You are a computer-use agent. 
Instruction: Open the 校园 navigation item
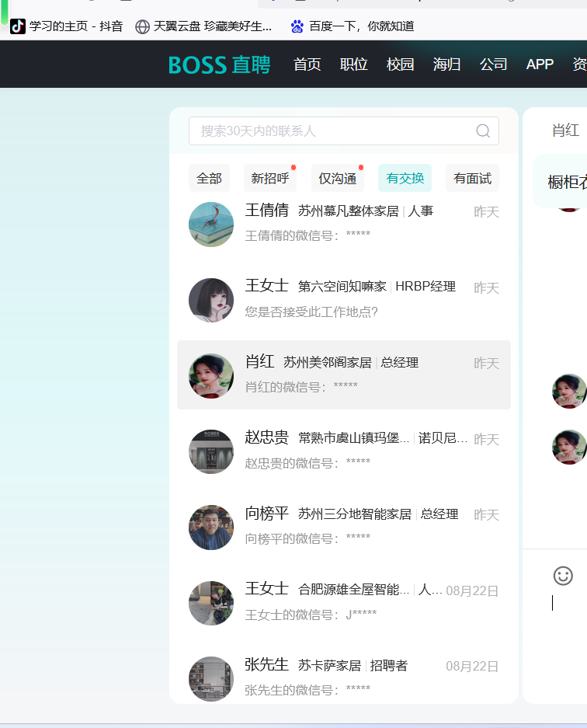pyautogui.click(x=400, y=64)
